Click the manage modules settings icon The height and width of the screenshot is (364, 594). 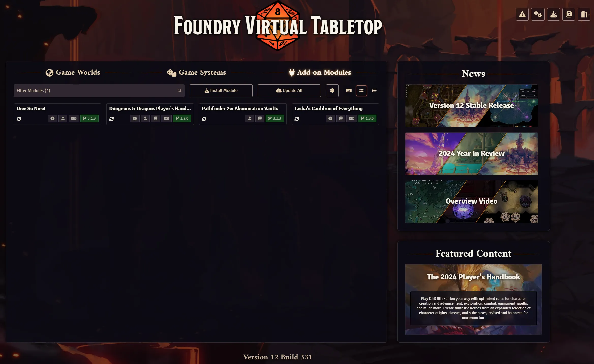(332, 90)
